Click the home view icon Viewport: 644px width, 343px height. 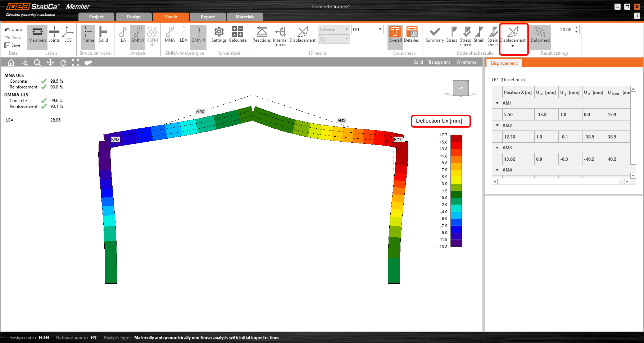(11, 63)
